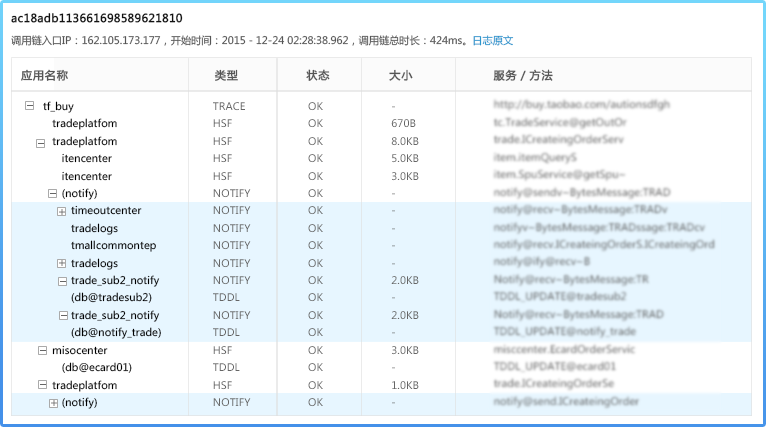
Task: Click the 应用名称 column header
Action: [44, 76]
